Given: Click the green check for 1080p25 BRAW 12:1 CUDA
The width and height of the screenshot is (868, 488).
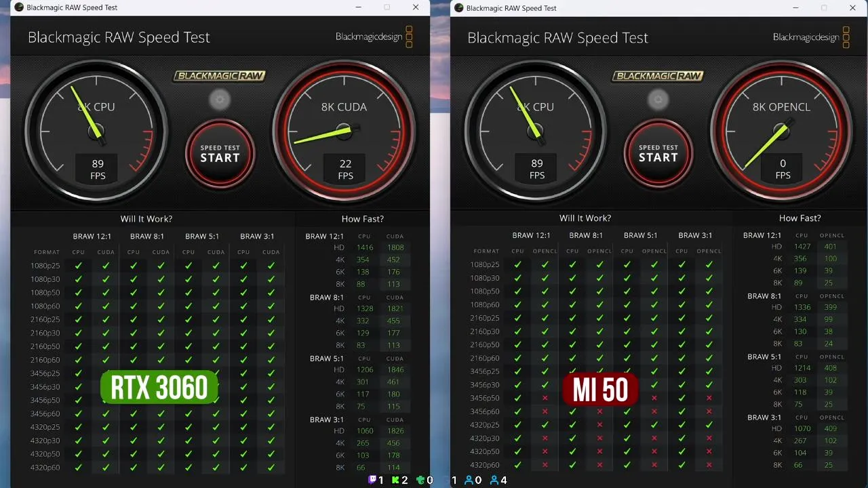Looking at the screenshot, I should (x=106, y=266).
